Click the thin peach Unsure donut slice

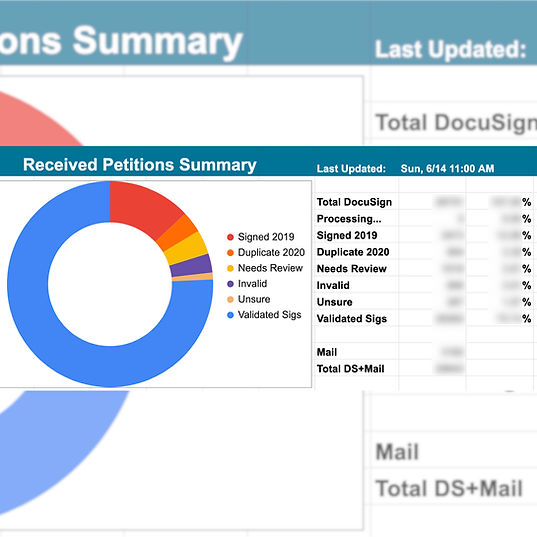click(193, 277)
